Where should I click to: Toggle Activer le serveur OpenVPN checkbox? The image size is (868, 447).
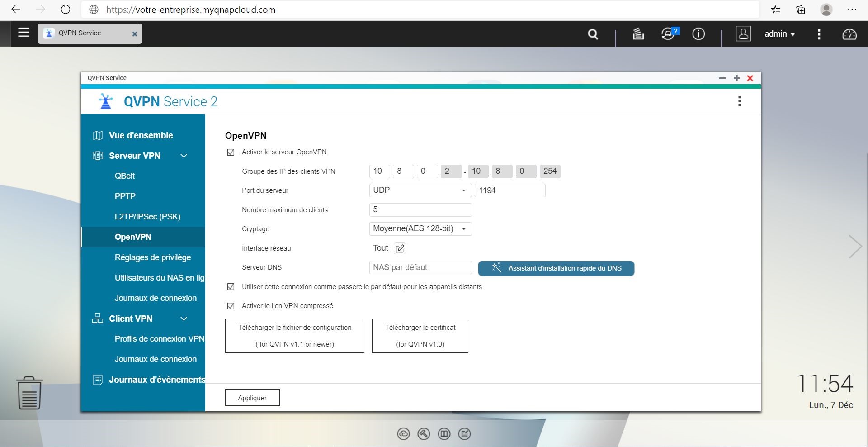click(x=231, y=152)
